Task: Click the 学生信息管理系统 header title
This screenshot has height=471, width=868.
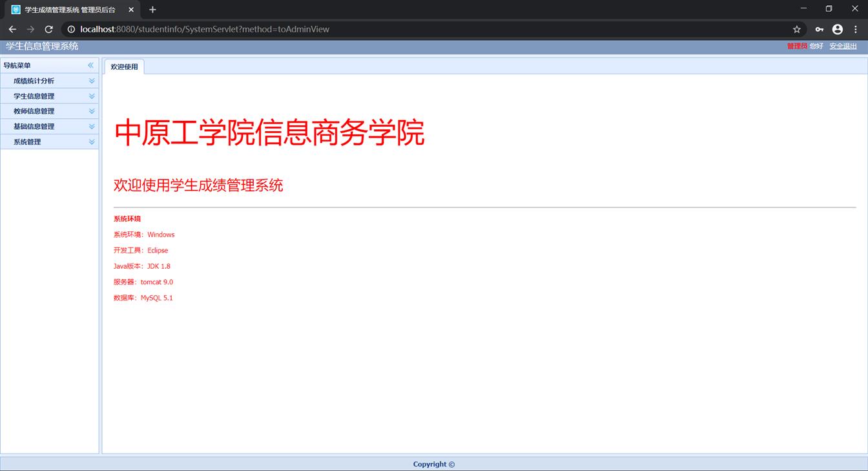Action: click(x=42, y=46)
